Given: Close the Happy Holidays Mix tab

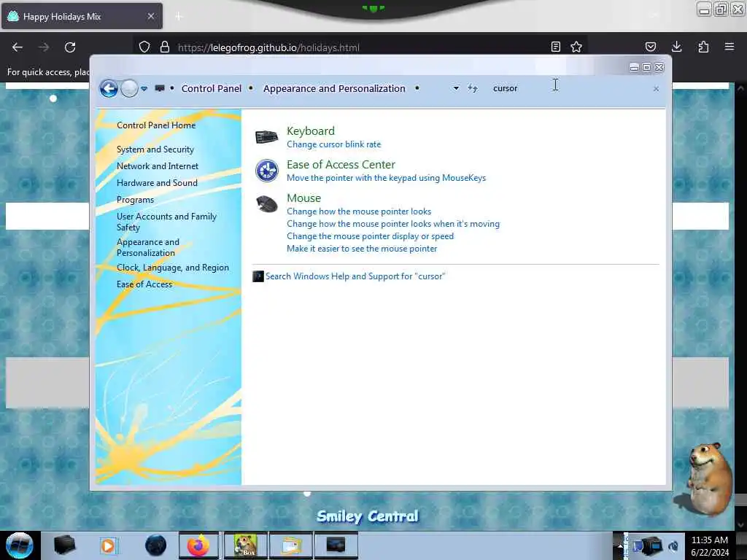Looking at the screenshot, I should coord(151,16).
